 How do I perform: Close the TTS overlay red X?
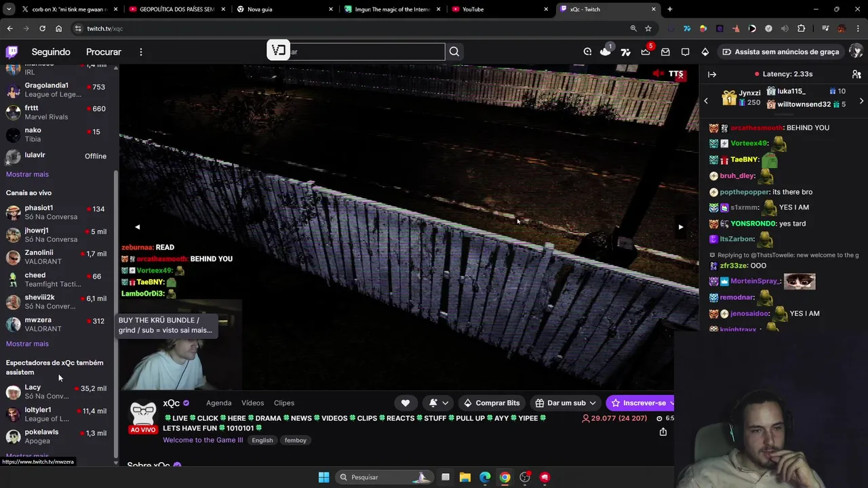680,77
